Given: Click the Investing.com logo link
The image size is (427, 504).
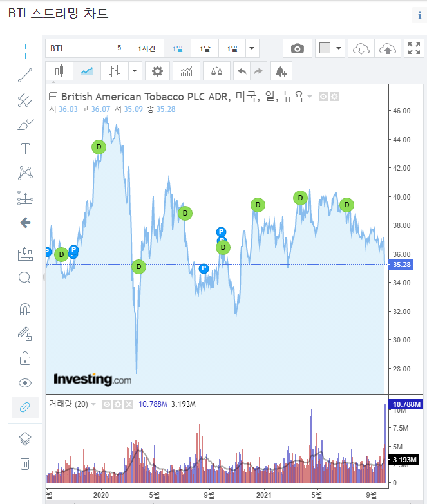Looking at the screenshot, I should (92, 379).
